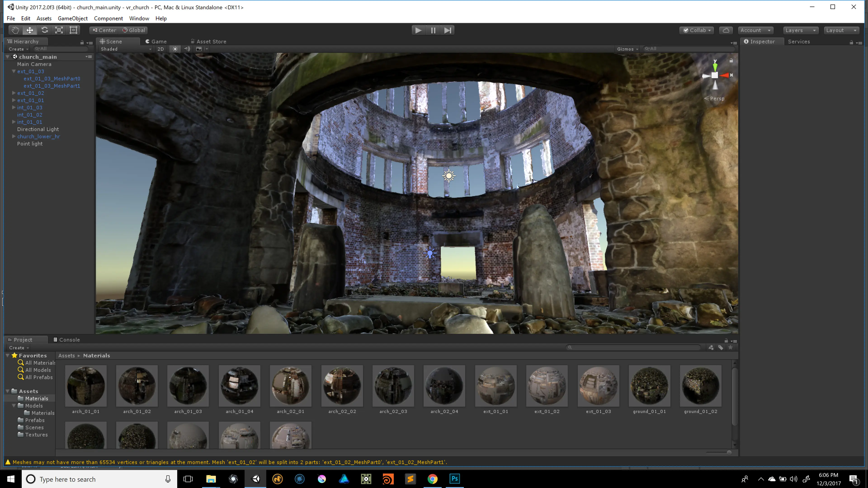Open the cloud Services button
Screen dimensions: 868x488
726,30
